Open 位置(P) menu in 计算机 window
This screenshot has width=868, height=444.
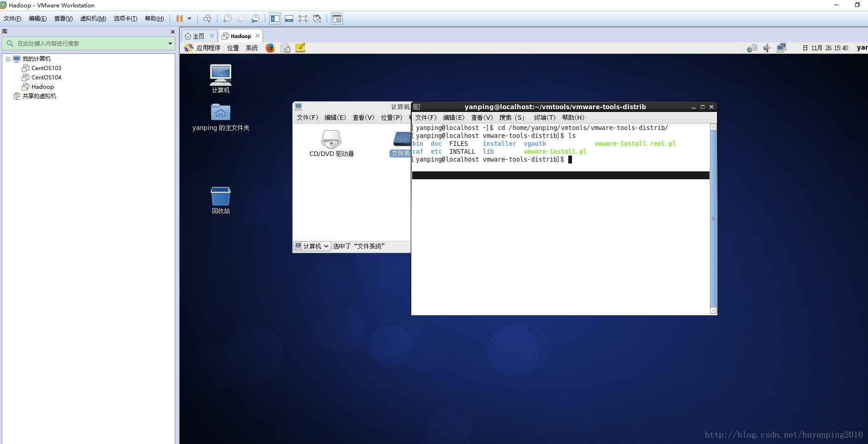pyautogui.click(x=392, y=118)
